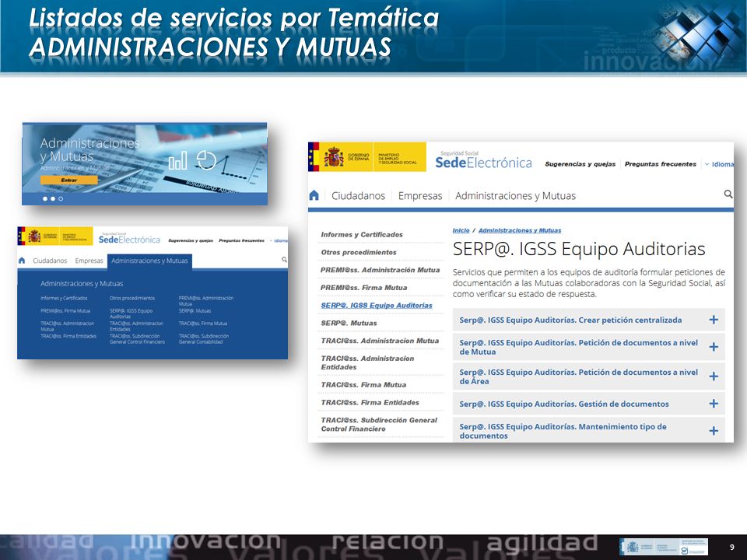Image resolution: width=747 pixels, height=560 pixels.
Task: Open 'Sugerencias y quejas' in the large page
Action: click(580, 164)
